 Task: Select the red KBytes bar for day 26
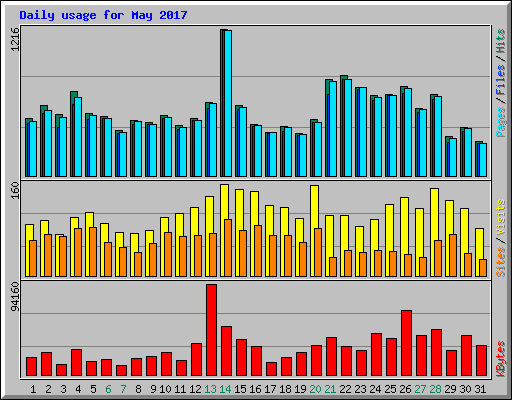(x=406, y=343)
